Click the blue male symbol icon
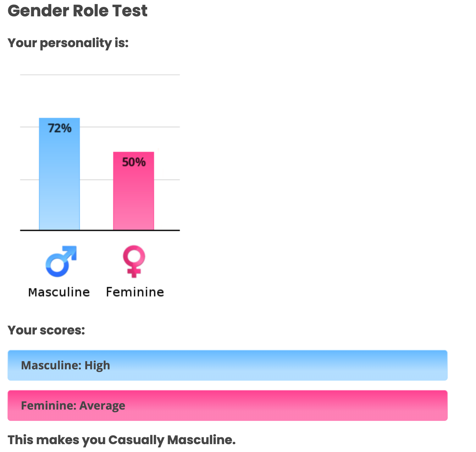The height and width of the screenshot is (452, 476). tap(61, 261)
